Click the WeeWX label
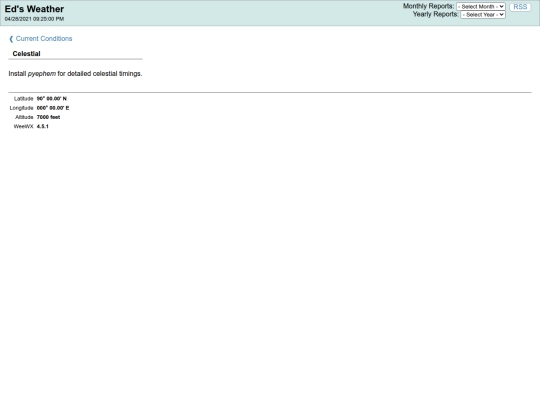Image resolution: width=540 pixels, height=405 pixels. (23, 126)
